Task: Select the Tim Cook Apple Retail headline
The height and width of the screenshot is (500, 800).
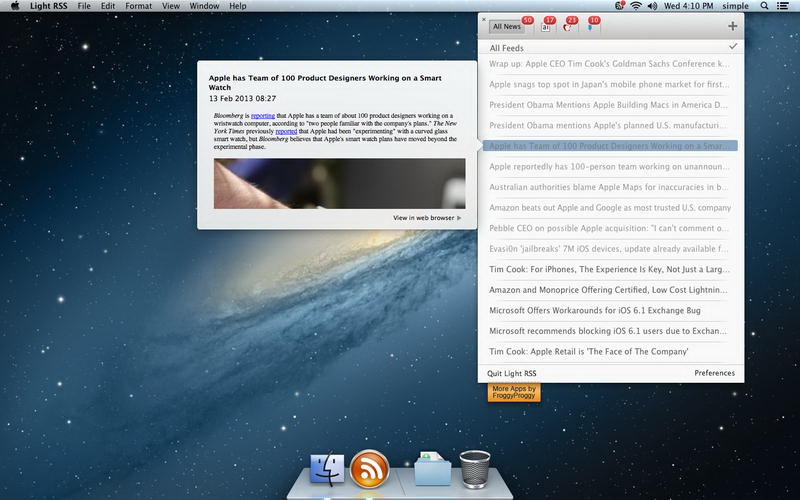Action: tap(589, 352)
